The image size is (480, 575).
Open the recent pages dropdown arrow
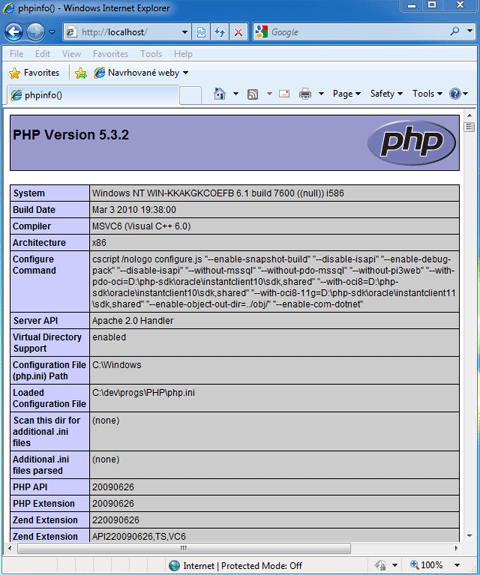[x=52, y=32]
